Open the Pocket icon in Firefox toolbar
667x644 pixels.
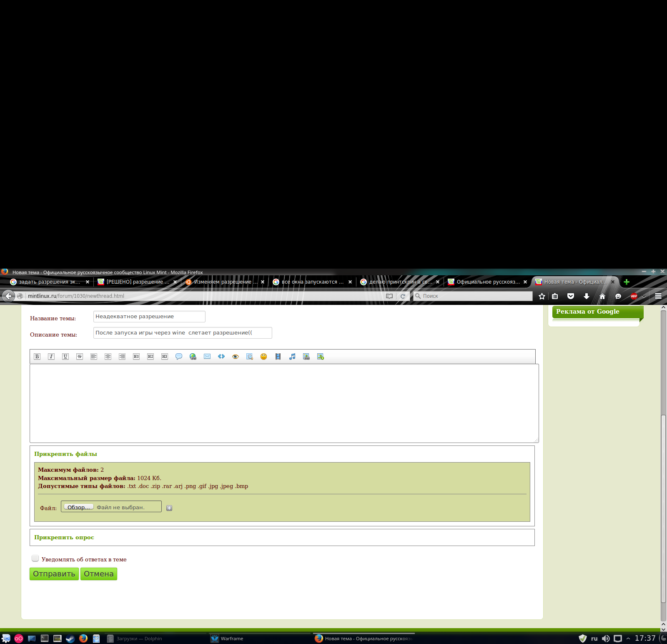(x=571, y=296)
